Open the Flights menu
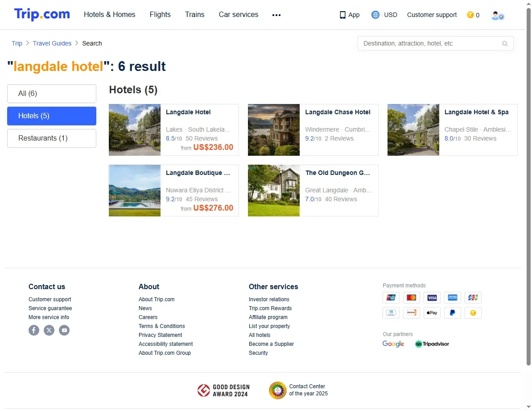Viewport: 532px width, 411px height. pos(160,15)
